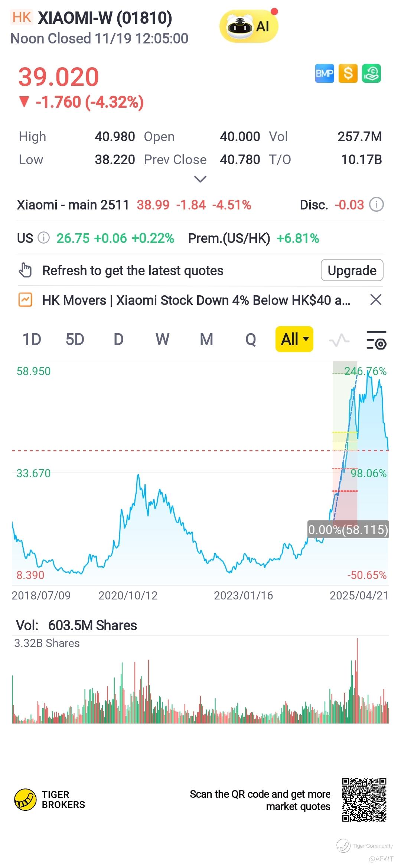Tap the tallest red volume bar

(357, 680)
